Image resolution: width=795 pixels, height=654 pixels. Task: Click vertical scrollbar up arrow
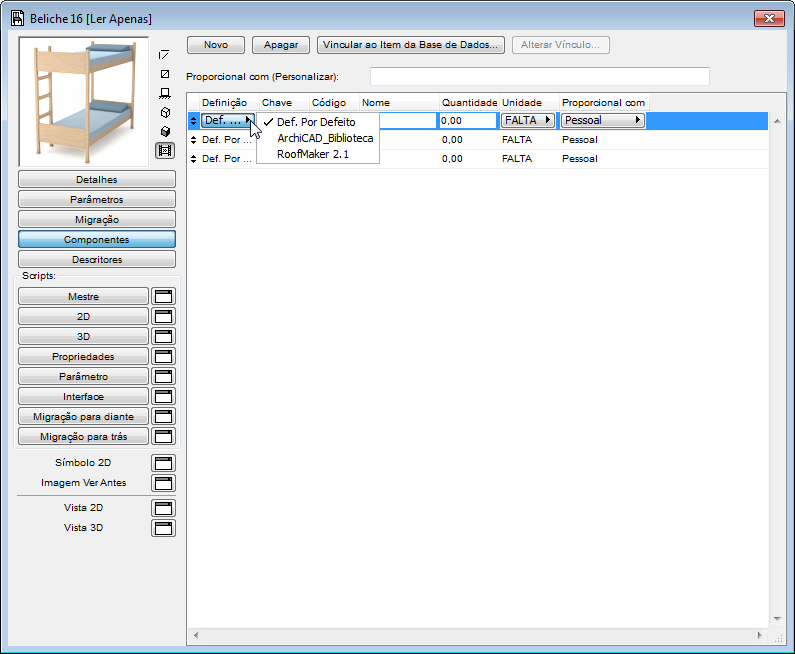(x=777, y=121)
